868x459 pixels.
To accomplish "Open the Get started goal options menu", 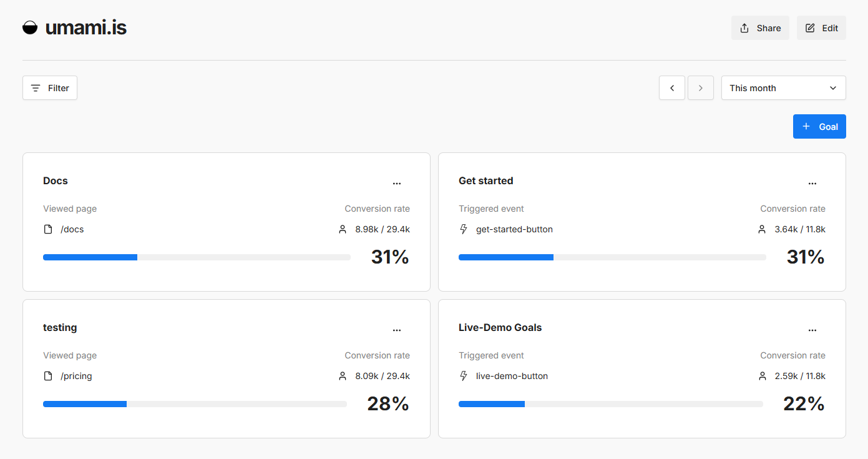I will (x=812, y=183).
